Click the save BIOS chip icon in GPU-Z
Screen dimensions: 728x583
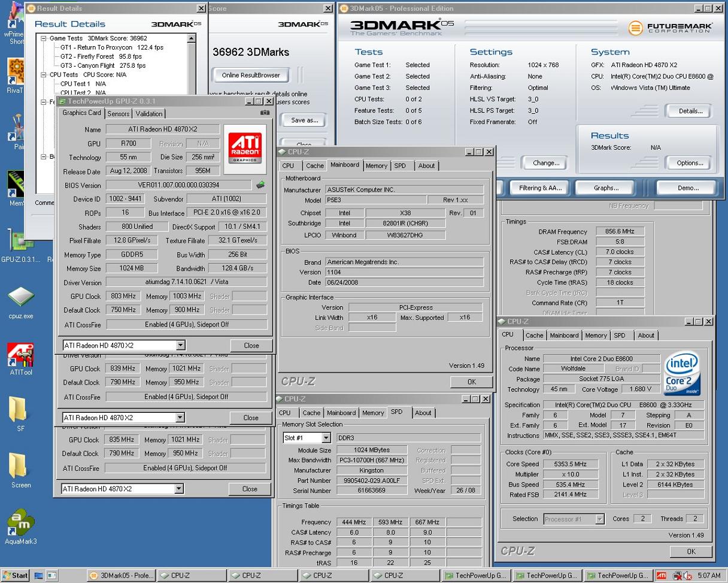coord(260,185)
